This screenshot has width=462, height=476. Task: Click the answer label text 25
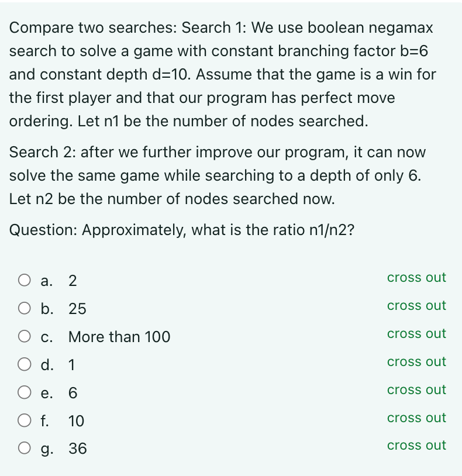click(78, 308)
